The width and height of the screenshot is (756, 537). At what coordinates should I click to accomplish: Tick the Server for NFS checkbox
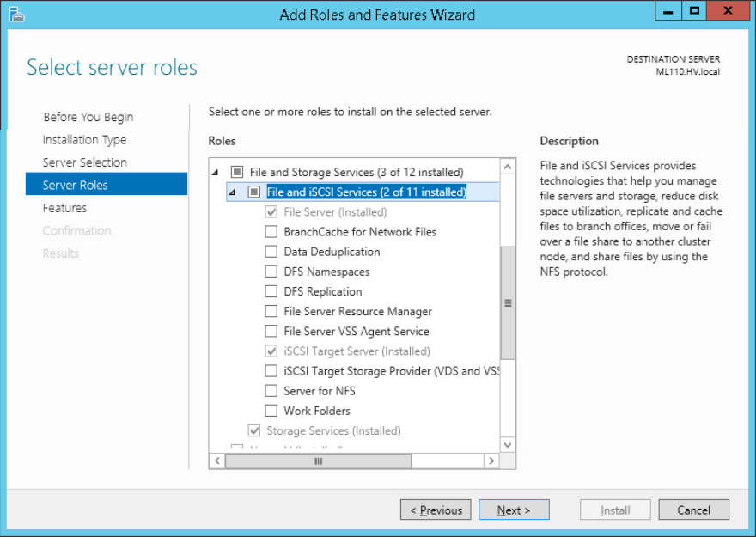click(271, 391)
